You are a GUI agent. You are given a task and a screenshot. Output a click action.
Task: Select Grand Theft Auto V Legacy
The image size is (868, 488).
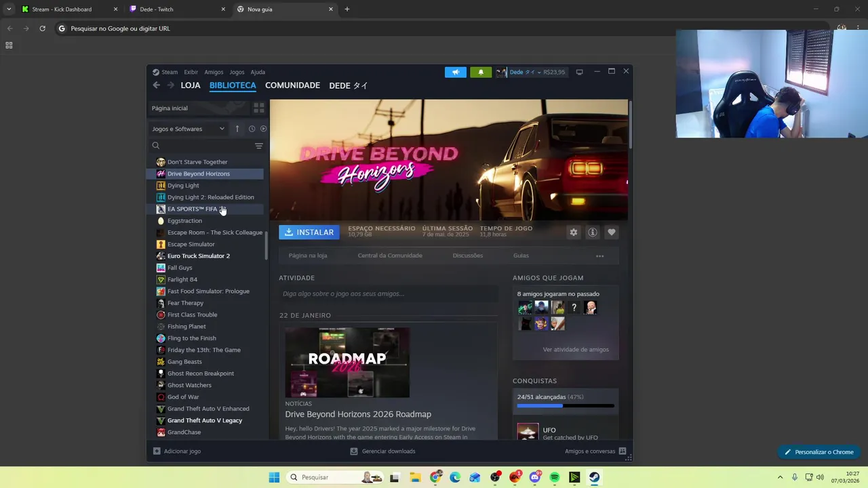205,421
